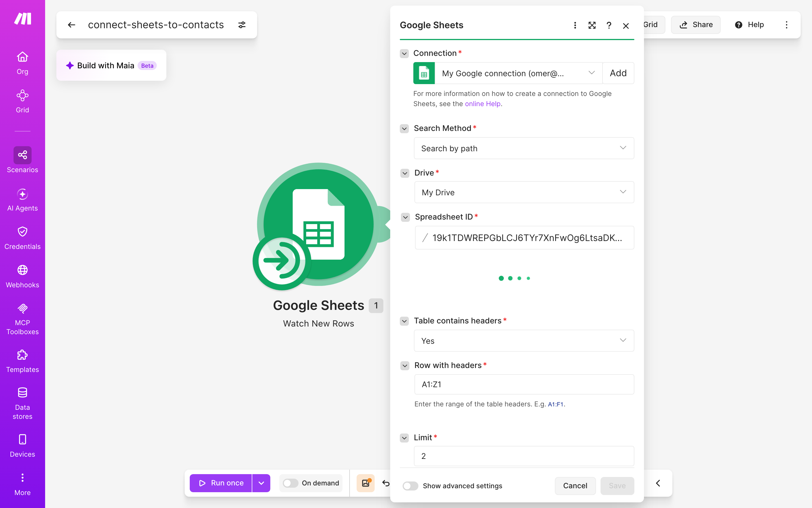Collapse the Search Method field section

pos(404,129)
